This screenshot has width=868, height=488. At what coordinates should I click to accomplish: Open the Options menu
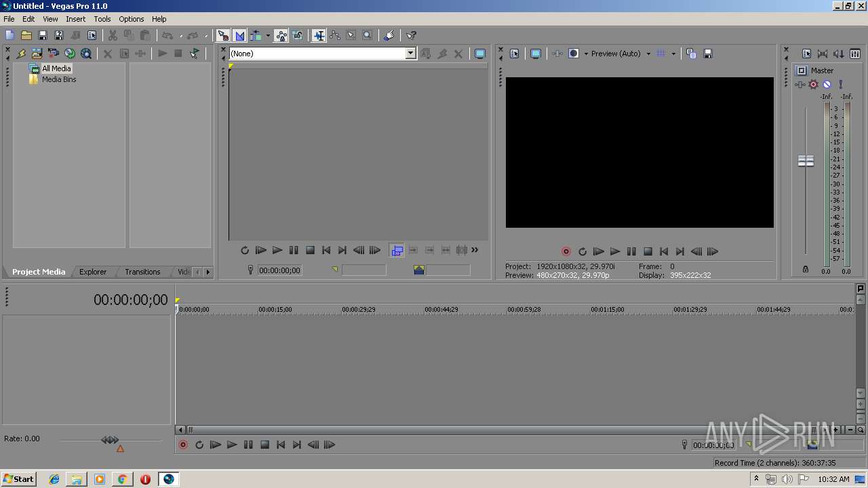[x=132, y=19]
